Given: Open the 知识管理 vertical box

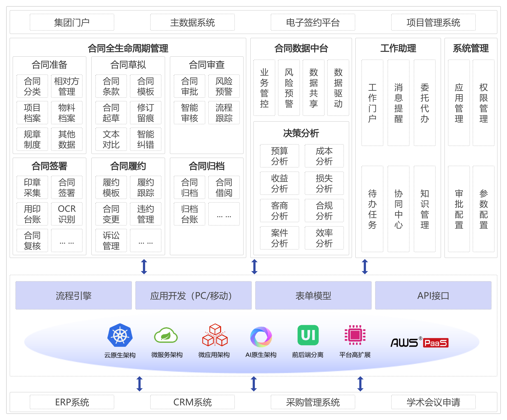Looking at the screenshot, I should tap(425, 209).
